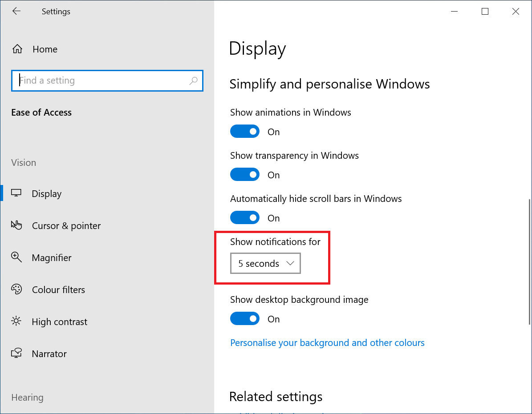
Task: Select Display under the Vision section
Action: 47,193
